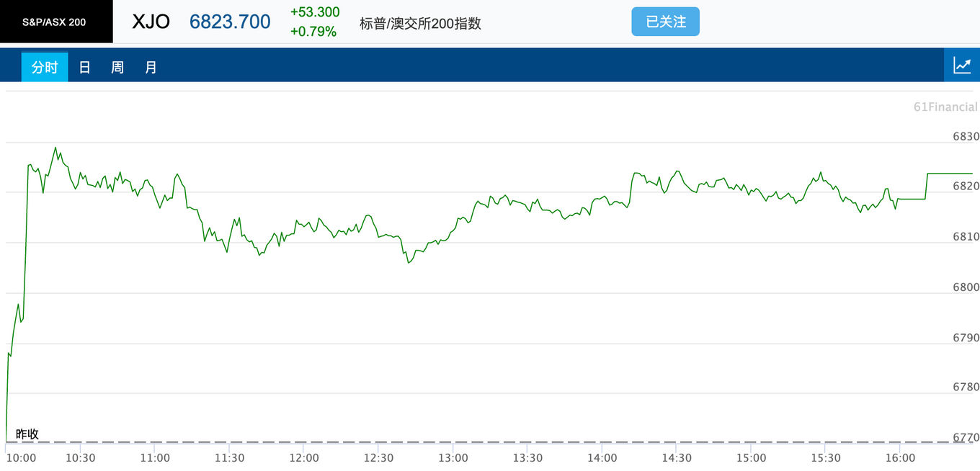Click the 6790 price axis label

click(966, 338)
